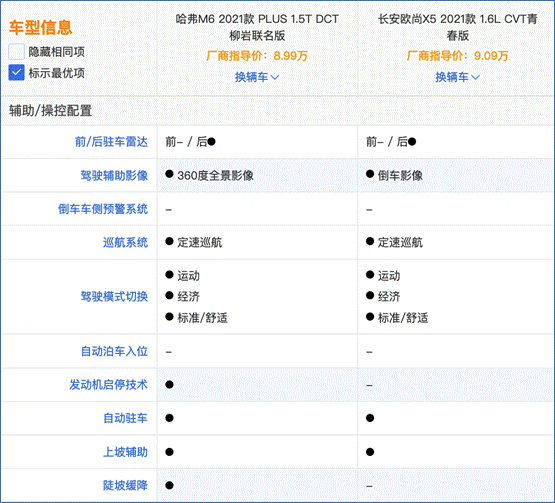
Task: Click the 厂商指导价 8.99万 price
Action: 257,56
